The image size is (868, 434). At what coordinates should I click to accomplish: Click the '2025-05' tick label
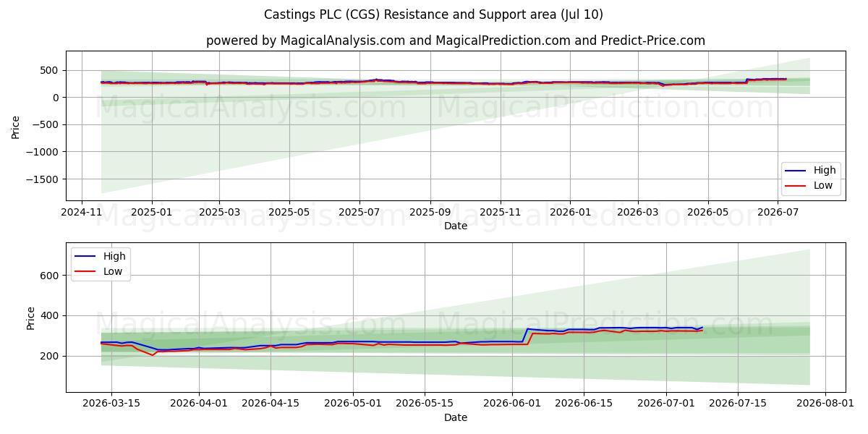(x=289, y=212)
